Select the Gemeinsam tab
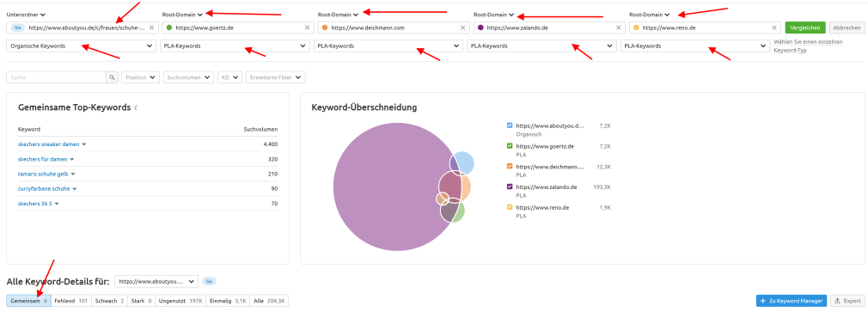The width and height of the screenshot is (868, 312). pos(28,301)
